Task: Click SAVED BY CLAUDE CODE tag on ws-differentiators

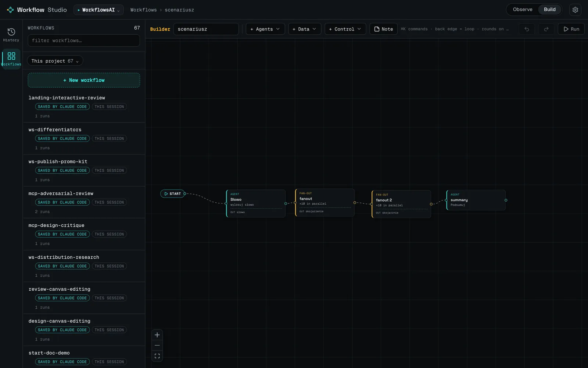Action: click(62, 139)
